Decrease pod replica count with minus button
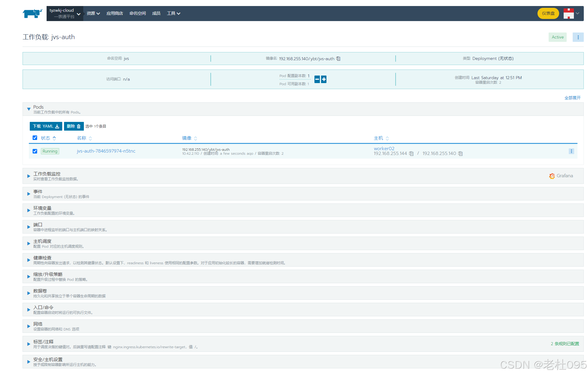The width and height of the screenshot is (588, 375). tap(317, 79)
